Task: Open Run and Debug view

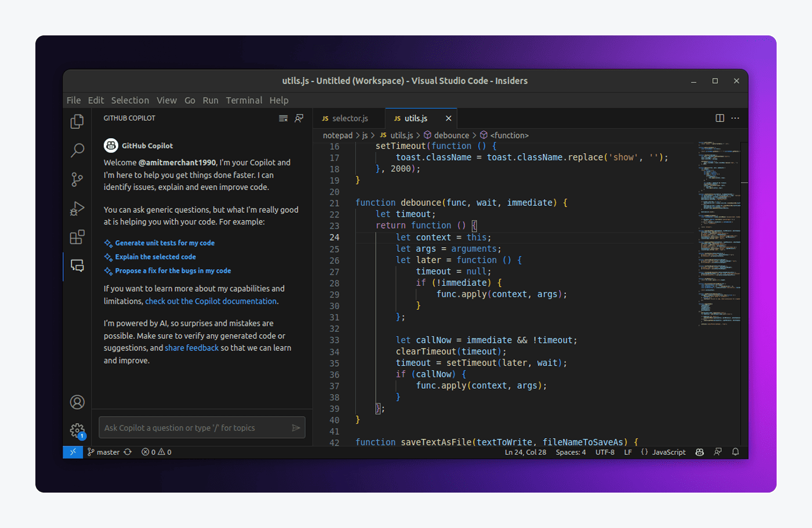Action: point(77,208)
